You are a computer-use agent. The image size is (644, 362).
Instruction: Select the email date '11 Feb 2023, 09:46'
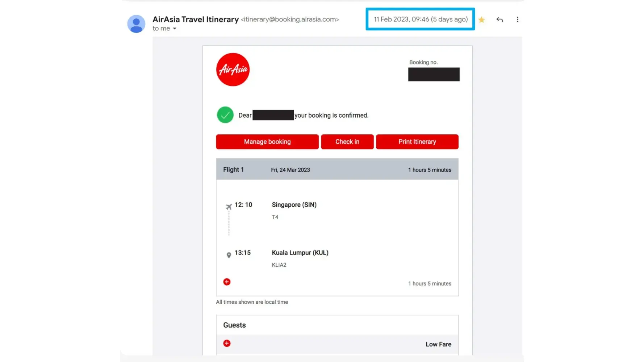401,20
